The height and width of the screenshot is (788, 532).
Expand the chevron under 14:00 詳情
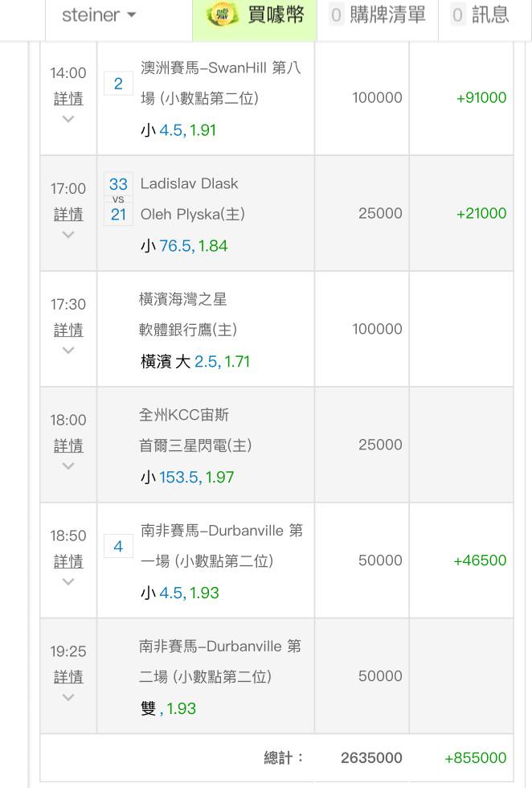68,119
